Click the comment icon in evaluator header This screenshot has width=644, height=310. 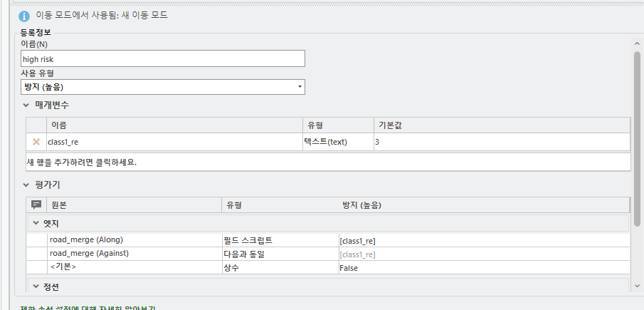(x=36, y=205)
